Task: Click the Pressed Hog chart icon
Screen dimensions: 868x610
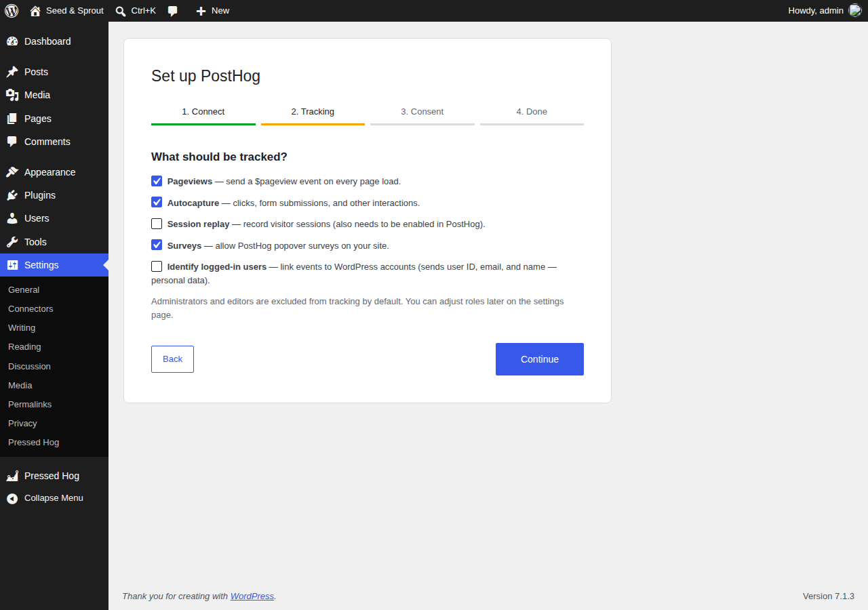Action: tap(12, 476)
